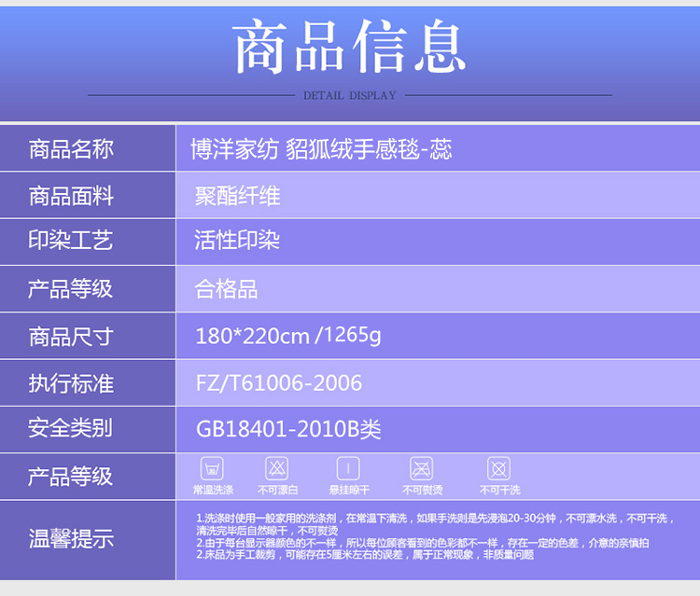The height and width of the screenshot is (596, 700).
Task: Click the tip starting 2.床品为手工裁剪
Action: [x=365, y=555]
